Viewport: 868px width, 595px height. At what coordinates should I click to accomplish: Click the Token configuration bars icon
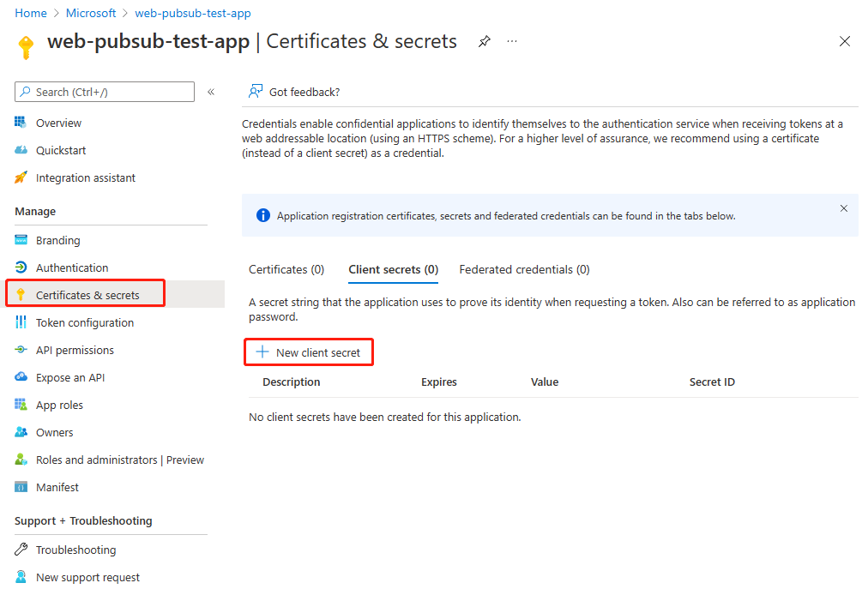pos(21,322)
